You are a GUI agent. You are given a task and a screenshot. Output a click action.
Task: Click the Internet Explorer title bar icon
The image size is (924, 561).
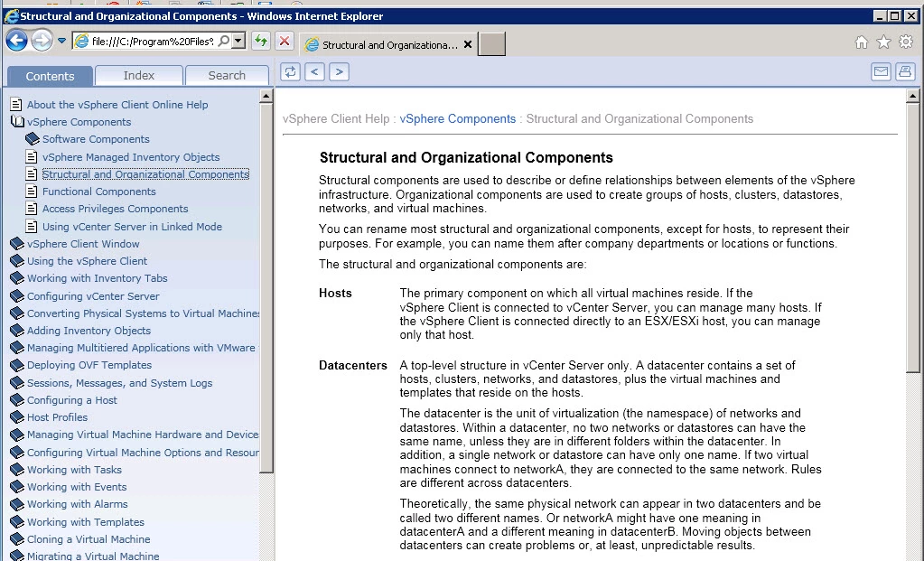[11, 16]
